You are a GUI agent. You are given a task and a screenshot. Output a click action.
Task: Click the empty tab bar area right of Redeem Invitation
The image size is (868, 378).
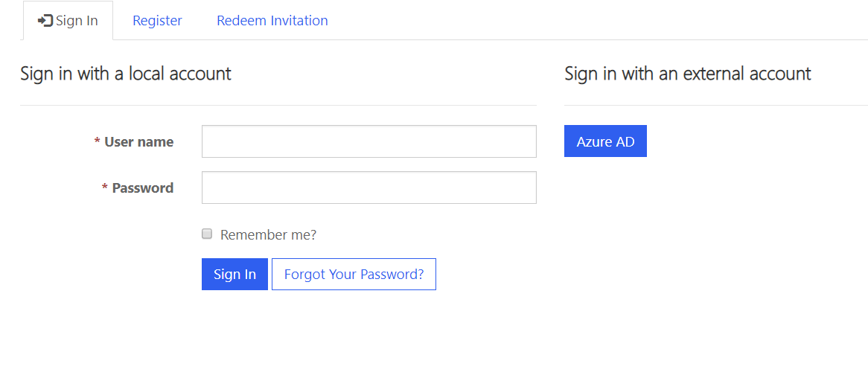pos(596,21)
